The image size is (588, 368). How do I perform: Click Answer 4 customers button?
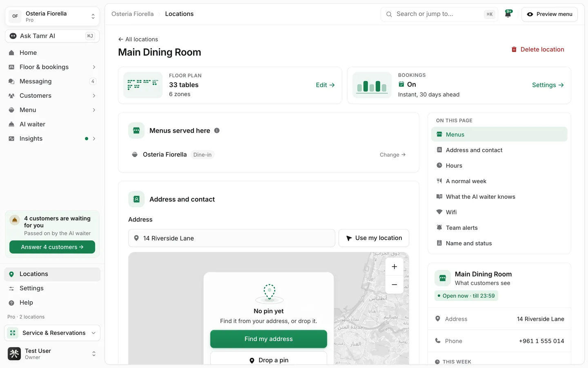pos(52,247)
